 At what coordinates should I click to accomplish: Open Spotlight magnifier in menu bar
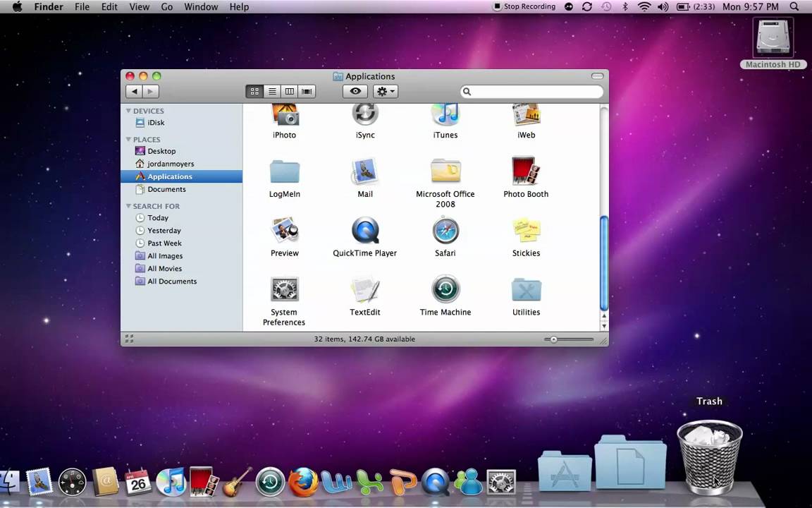794,7
